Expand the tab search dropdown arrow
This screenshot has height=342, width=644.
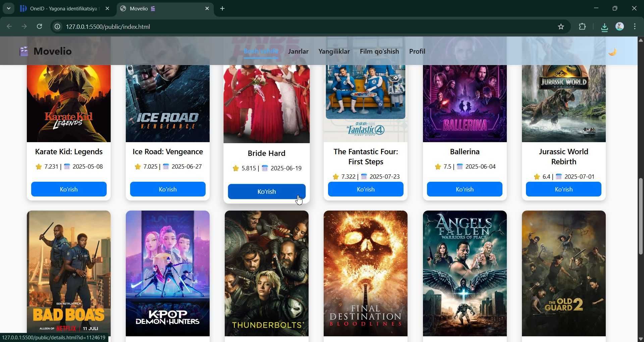tap(9, 8)
